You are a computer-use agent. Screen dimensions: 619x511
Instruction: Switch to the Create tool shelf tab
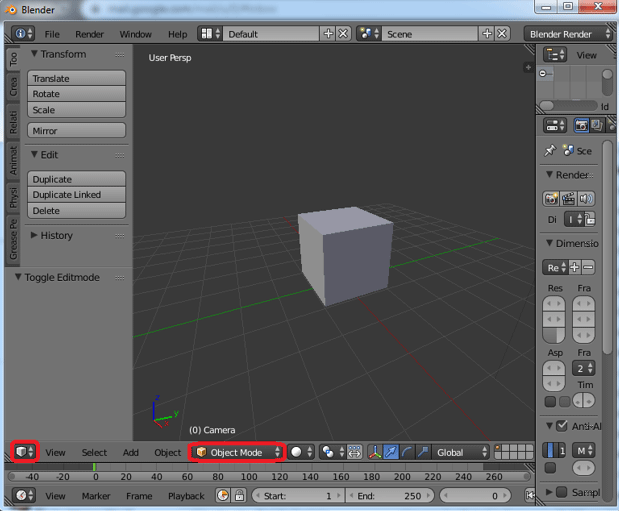[13, 87]
